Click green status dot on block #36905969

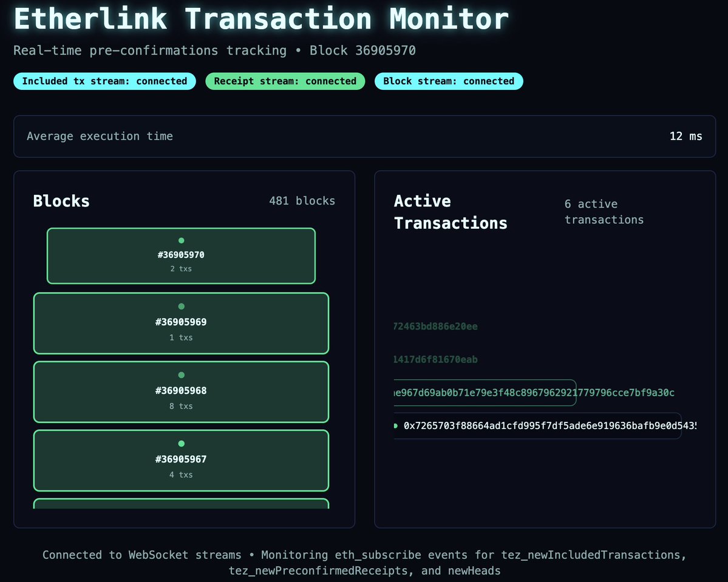click(182, 306)
